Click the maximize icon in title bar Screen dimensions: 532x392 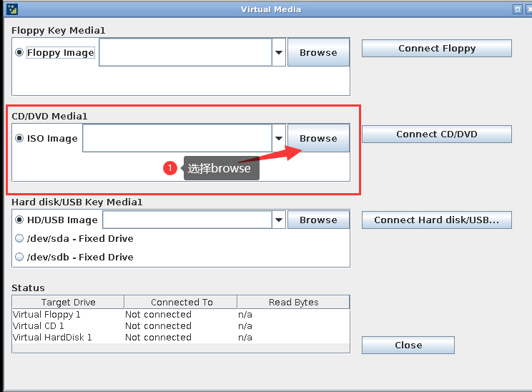point(517,9)
